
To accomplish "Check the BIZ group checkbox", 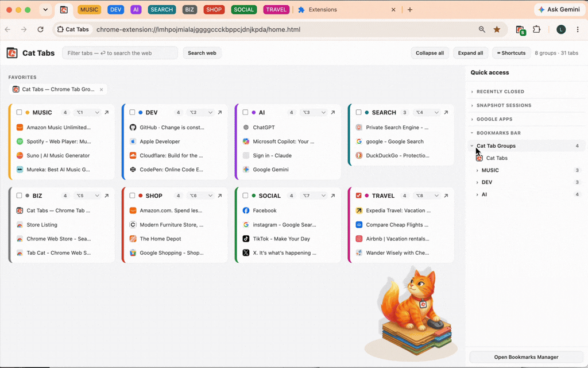I will click(x=19, y=195).
